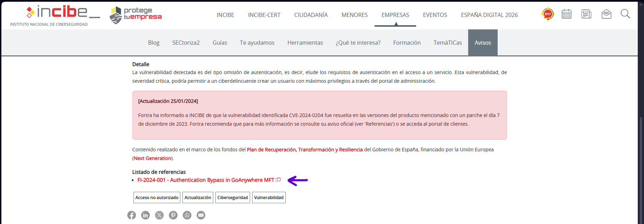Open the ¿Qué te interesa? submenu
The height and width of the screenshot is (224, 644).
pyautogui.click(x=358, y=43)
